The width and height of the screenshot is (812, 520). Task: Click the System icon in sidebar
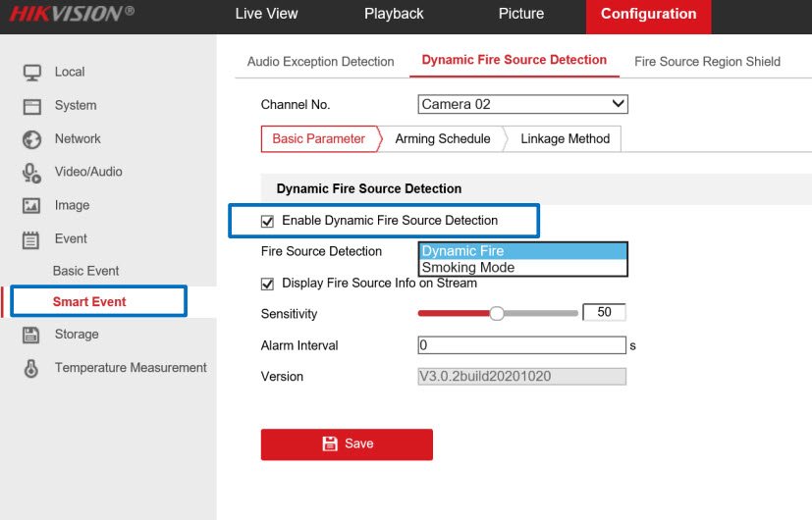tap(32, 106)
